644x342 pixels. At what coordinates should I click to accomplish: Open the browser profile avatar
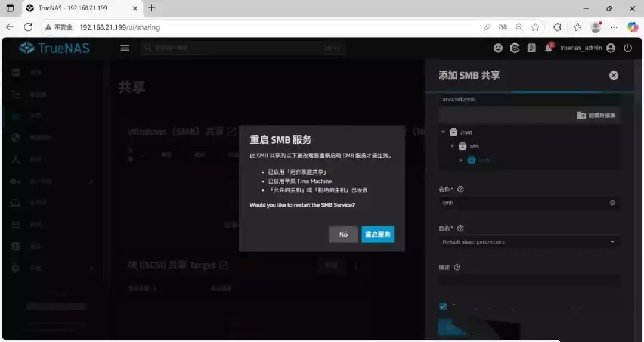[596, 27]
